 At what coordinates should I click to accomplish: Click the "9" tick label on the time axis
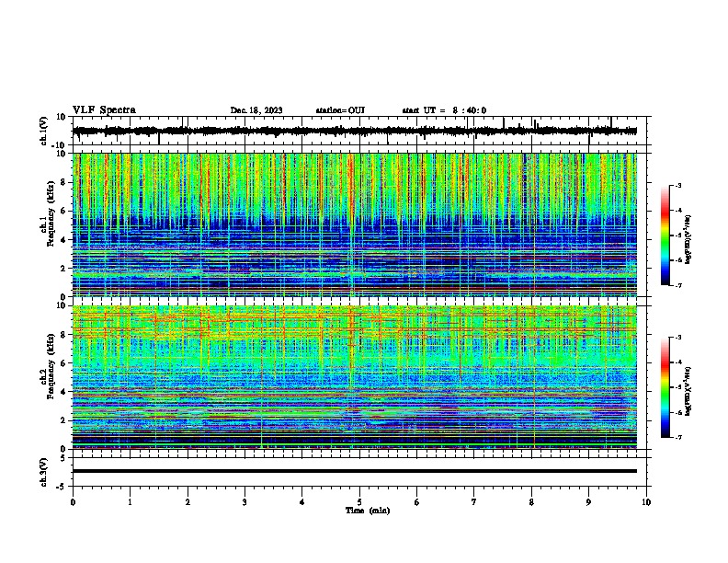pos(588,502)
